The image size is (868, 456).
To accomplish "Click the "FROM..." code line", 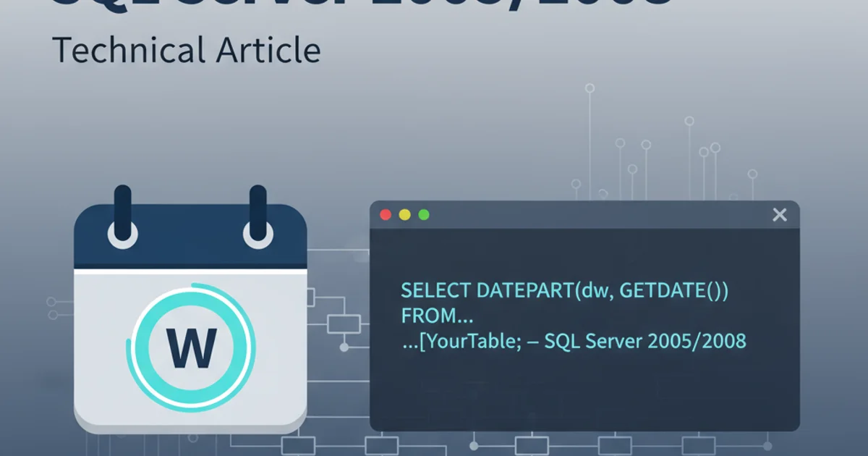I will click(x=437, y=316).
